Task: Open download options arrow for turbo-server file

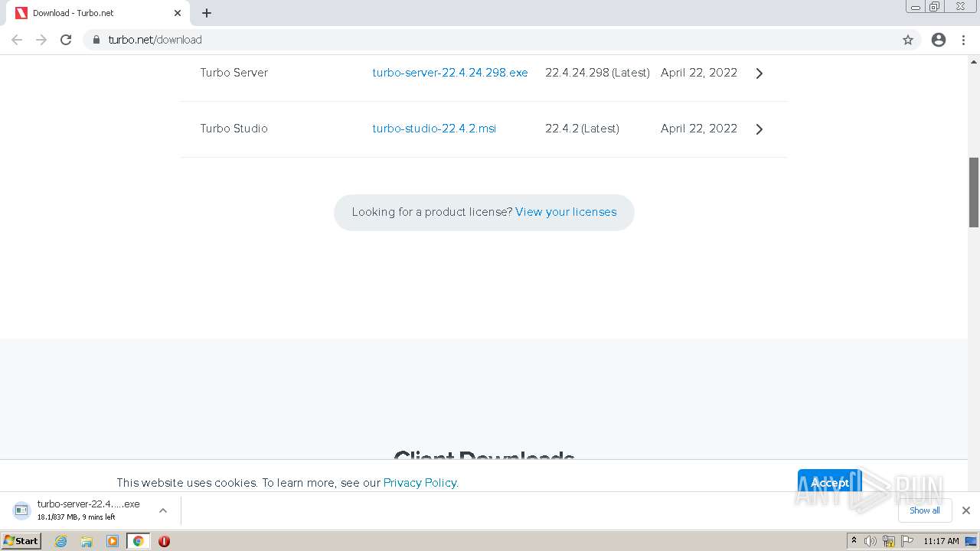Action: tap(163, 510)
